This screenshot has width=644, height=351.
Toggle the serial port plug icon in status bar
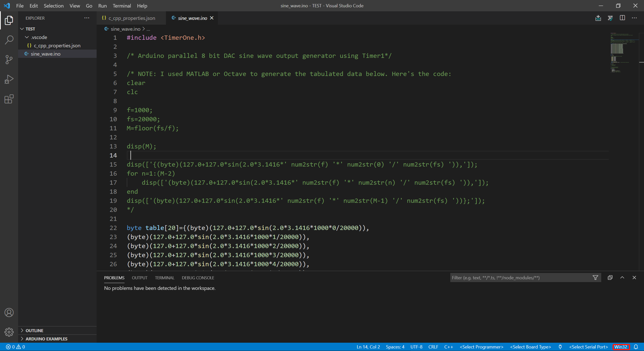560,347
